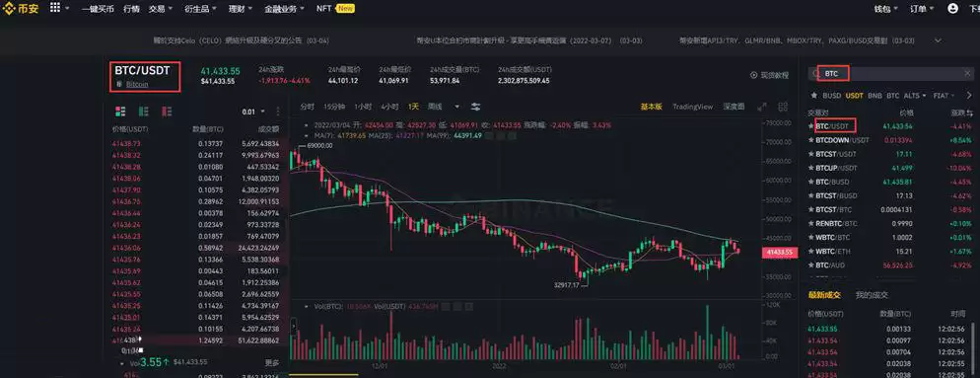The height and width of the screenshot is (378, 980).
Task: Open chart indicator settings sliders icon
Action: [475, 107]
